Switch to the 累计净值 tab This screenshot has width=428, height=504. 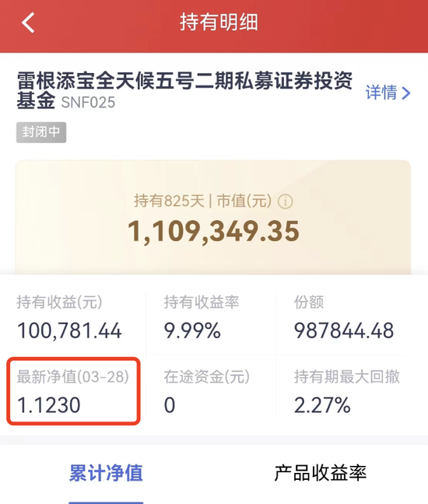[106, 473]
